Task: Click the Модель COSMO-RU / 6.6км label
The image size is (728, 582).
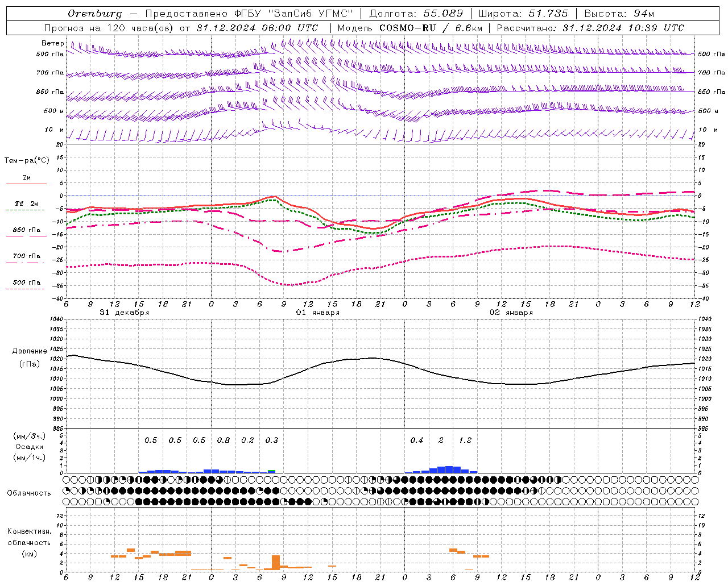Action: [x=409, y=27]
